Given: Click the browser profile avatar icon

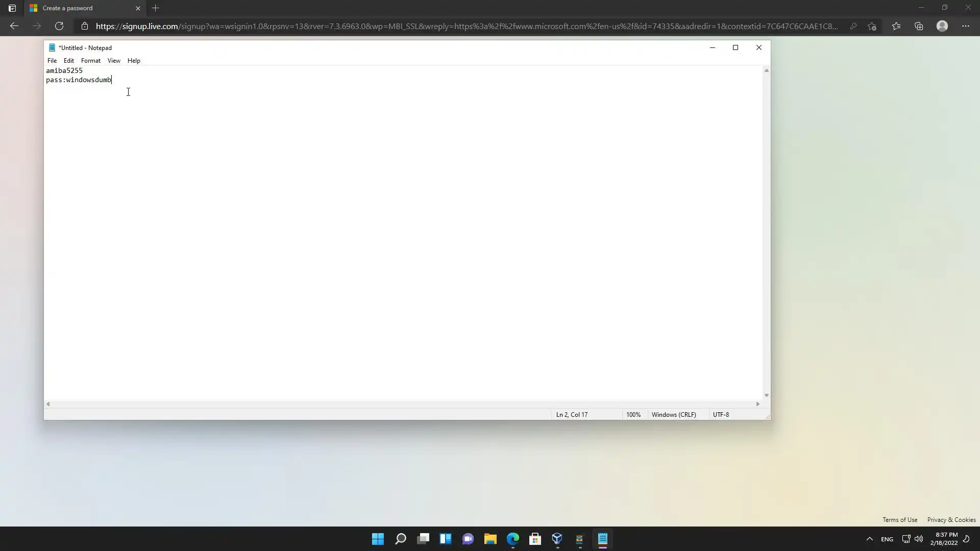Looking at the screenshot, I should pyautogui.click(x=942, y=26).
